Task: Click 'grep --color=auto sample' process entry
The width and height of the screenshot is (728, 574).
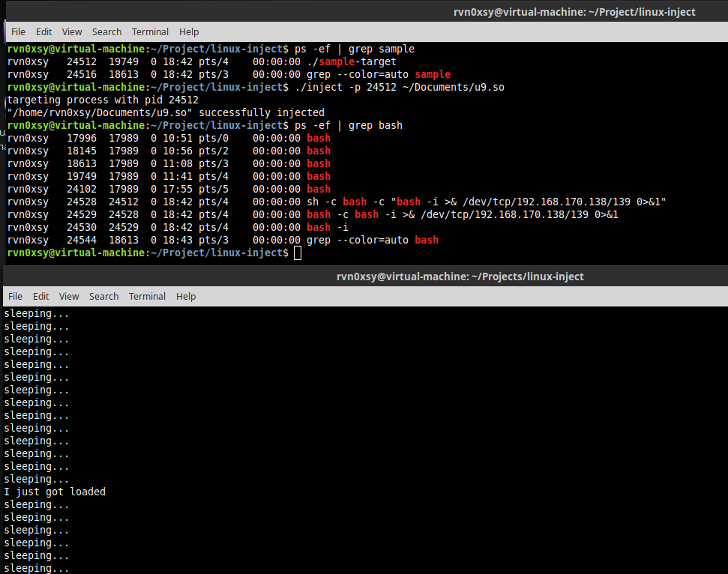Action: [379, 74]
